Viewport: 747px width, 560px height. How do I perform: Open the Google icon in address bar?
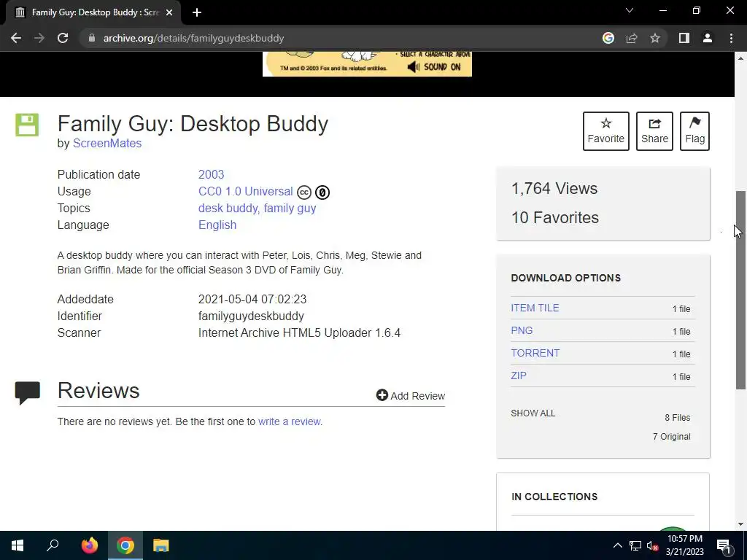608,38
